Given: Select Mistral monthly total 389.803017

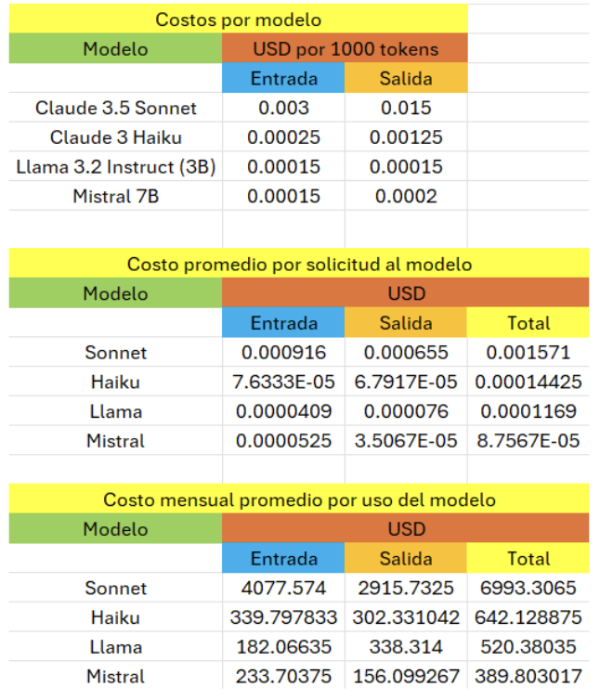Looking at the screenshot, I should click(528, 676).
